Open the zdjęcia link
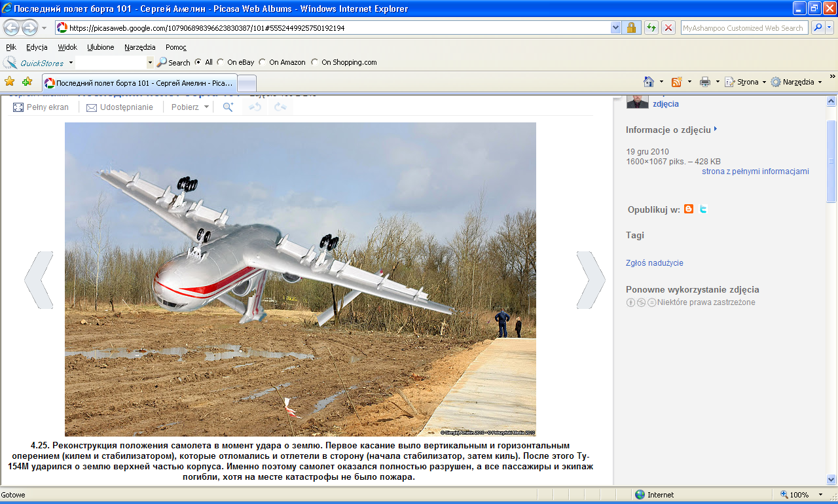838x504 pixels. pos(666,103)
